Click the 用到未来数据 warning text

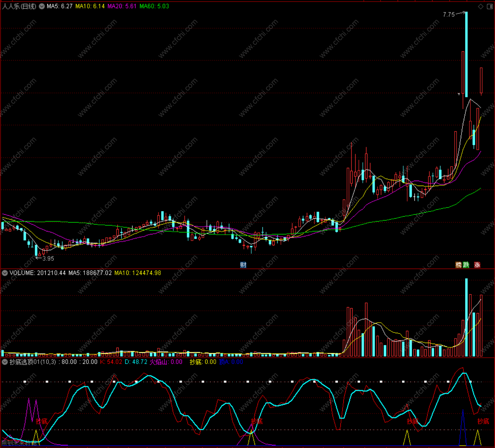(19, 443)
